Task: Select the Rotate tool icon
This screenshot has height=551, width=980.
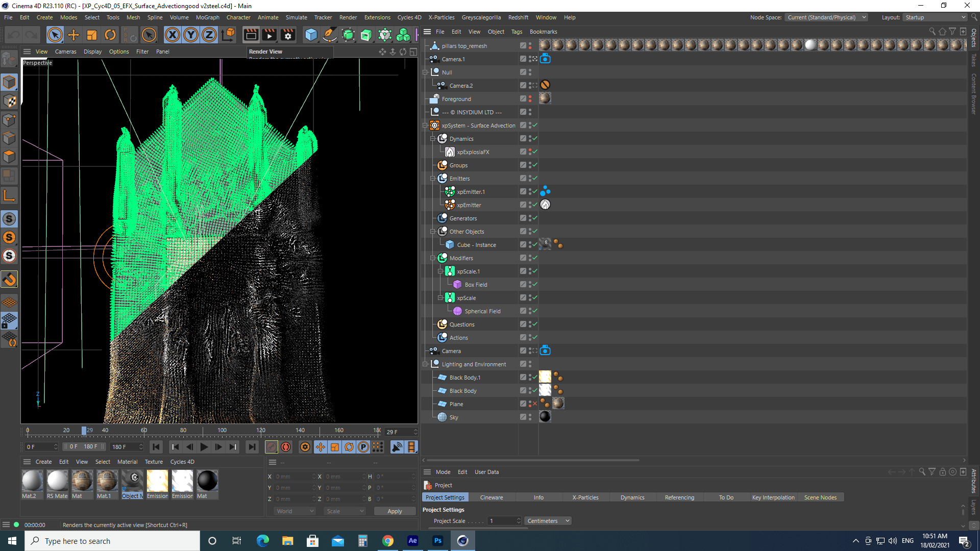Action: 110,35
